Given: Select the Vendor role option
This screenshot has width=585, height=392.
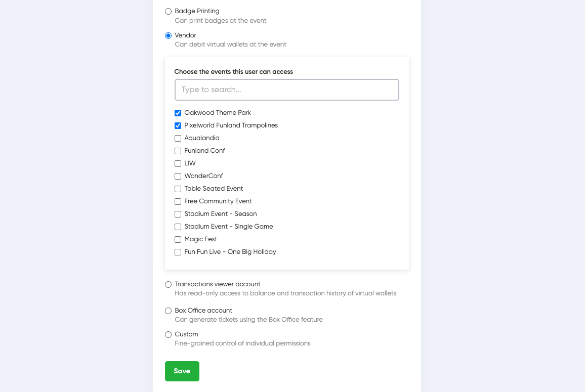Looking at the screenshot, I should (x=168, y=35).
